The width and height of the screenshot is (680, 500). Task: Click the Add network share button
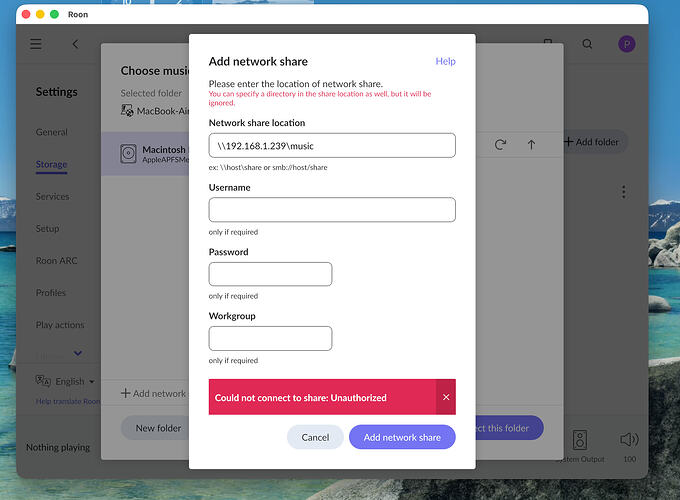(x=402, y=437)
